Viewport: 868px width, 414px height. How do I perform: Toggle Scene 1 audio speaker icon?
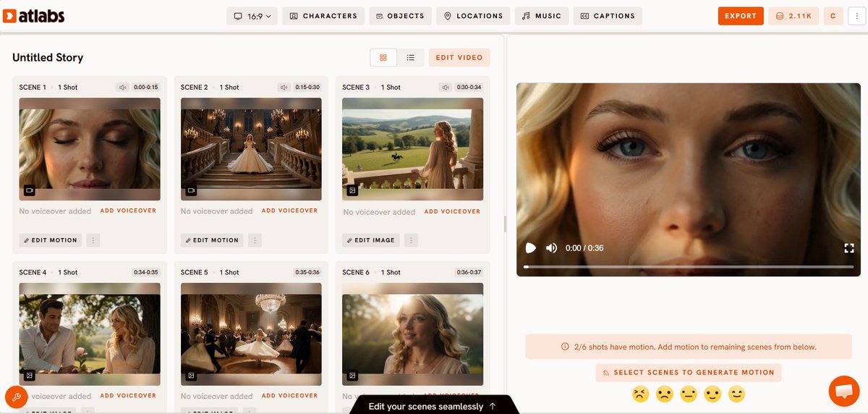point(123,88)
